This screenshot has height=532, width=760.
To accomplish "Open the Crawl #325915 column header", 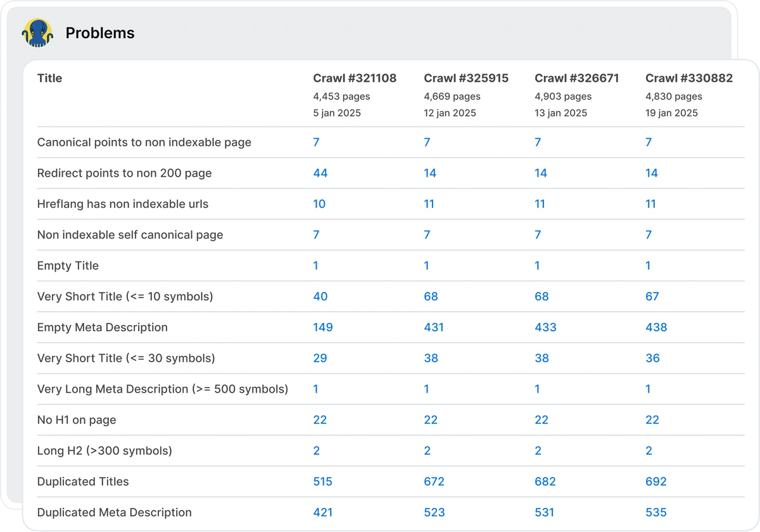I will [465, 79].
